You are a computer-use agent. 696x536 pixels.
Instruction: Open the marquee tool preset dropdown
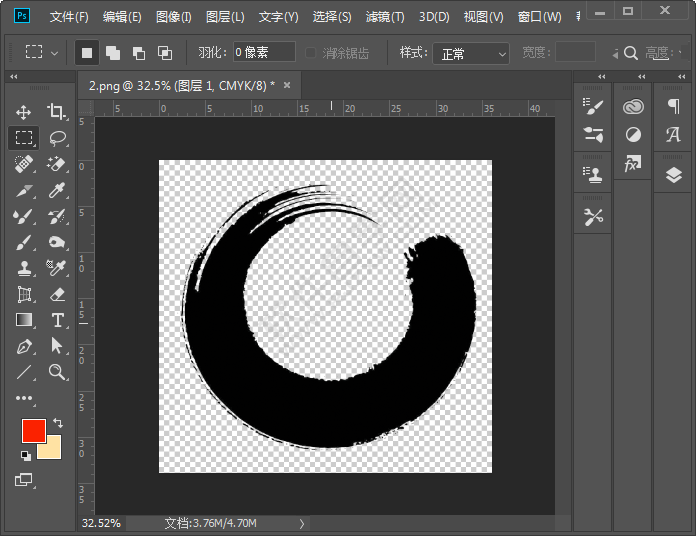click(x=55, y=54)
